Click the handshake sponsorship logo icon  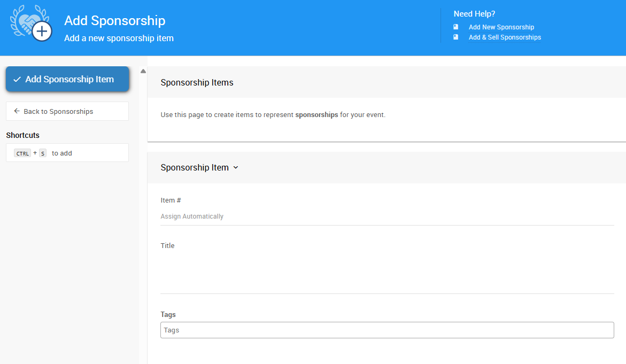click(x=31, y=23)
